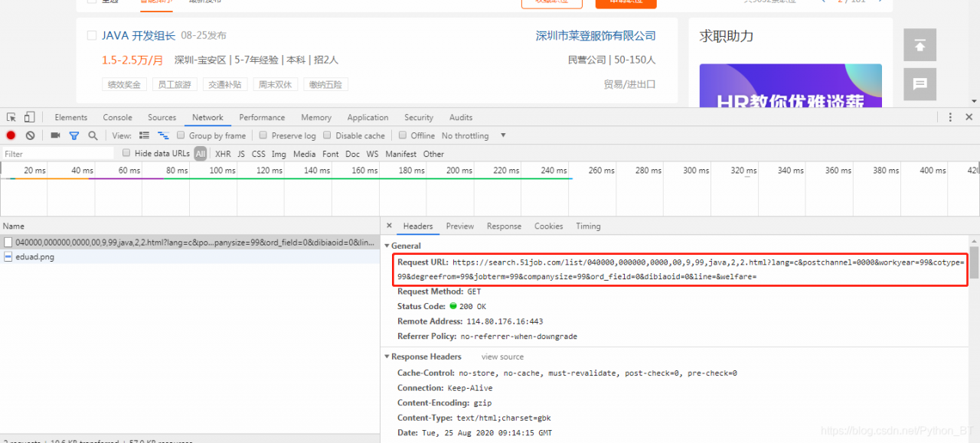980x443 pixels.
Task: Filter requests by JS
Action: 241,154
